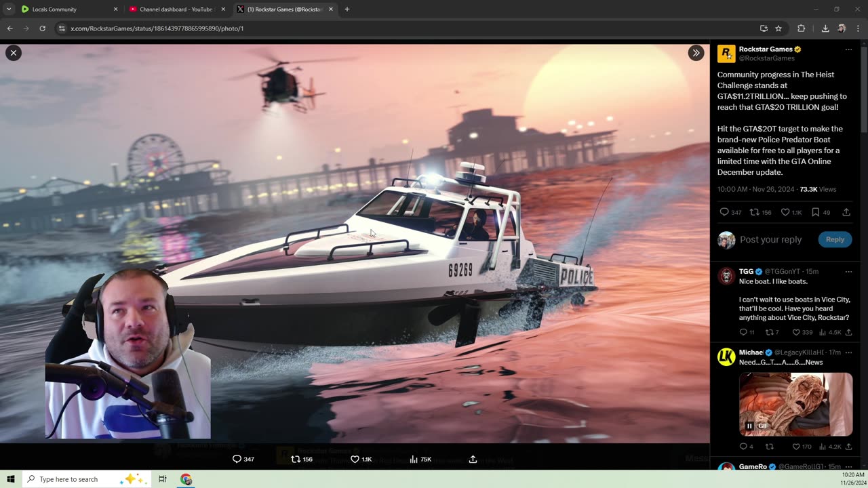Open Chrome three-dot menu
Image resolution: width=868 pixels, height=488 pixels.
pos(859,28)
